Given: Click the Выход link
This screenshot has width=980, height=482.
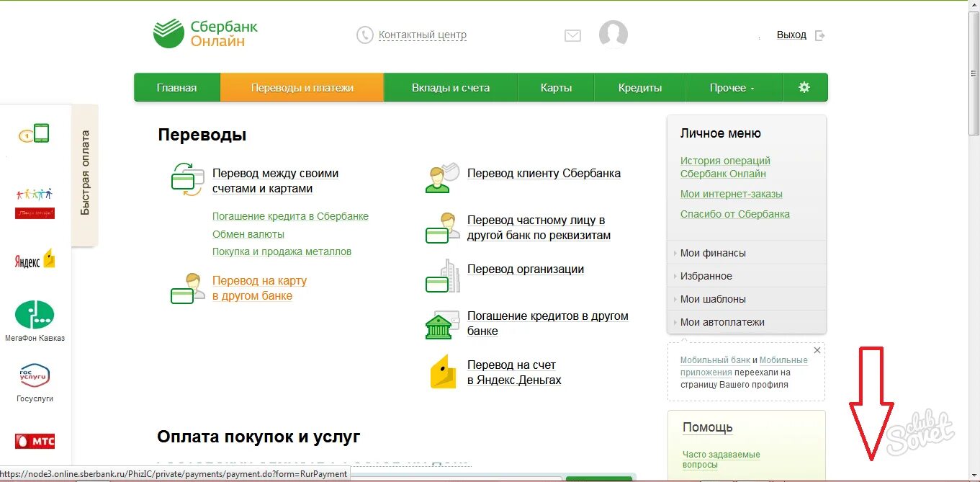Looking at the screenshot, I should click(791, 35).
